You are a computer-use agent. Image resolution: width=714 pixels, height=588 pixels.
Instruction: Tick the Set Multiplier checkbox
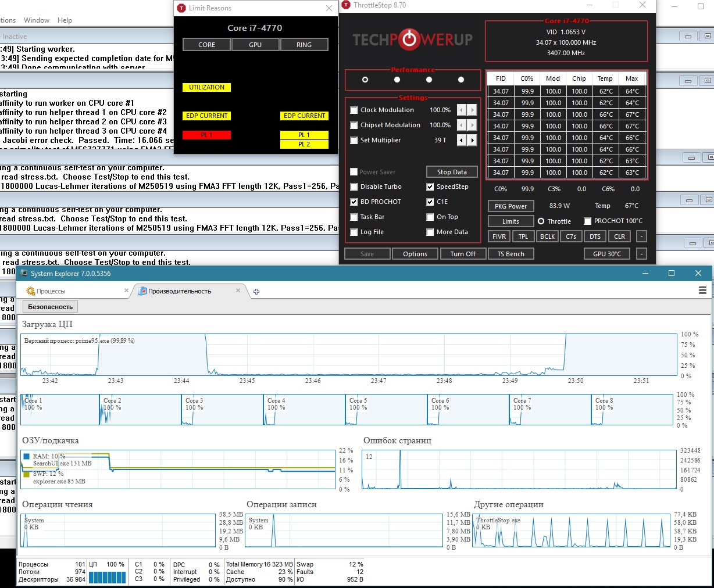pyautogui.click(x=354, y=140)
